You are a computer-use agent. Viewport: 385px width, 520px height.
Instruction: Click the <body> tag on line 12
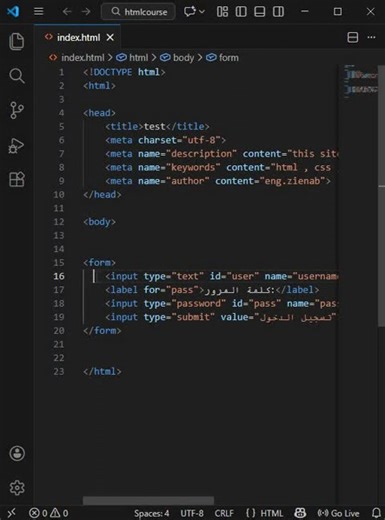tap(99, 222)
